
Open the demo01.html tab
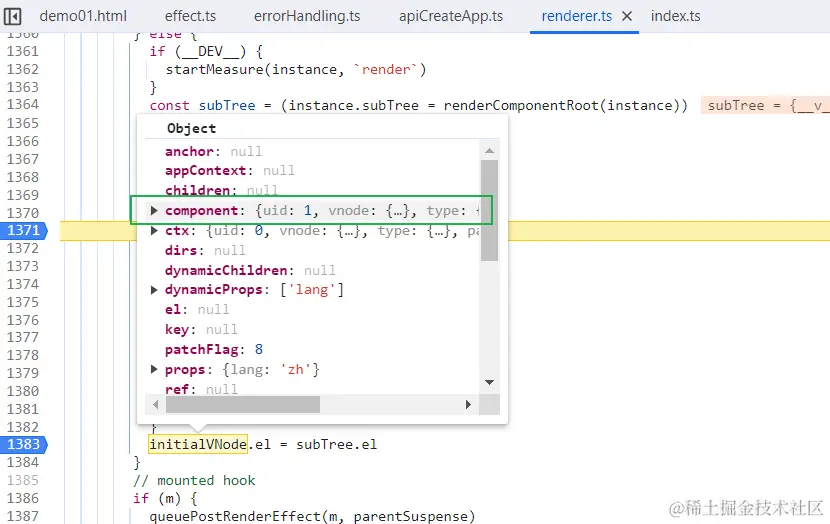click(x=83, y=16)
